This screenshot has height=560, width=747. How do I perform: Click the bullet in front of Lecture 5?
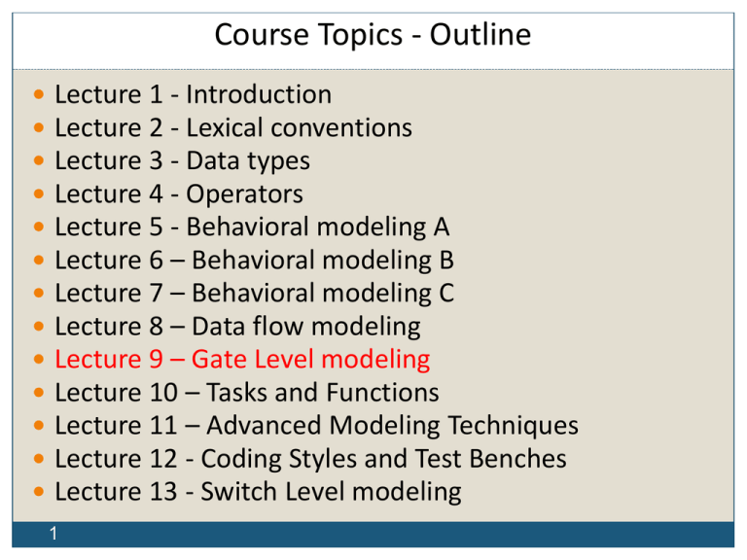(37, 228)
